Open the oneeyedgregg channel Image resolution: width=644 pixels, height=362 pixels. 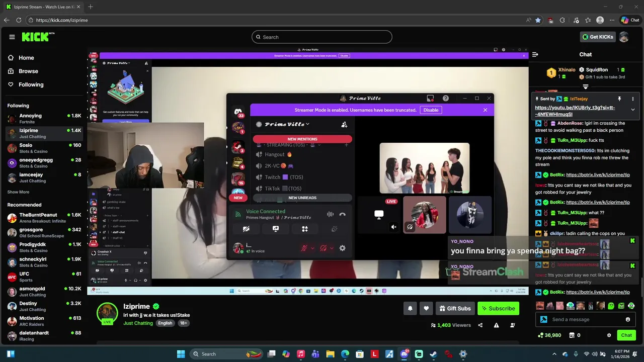click(x=44, y=163)
